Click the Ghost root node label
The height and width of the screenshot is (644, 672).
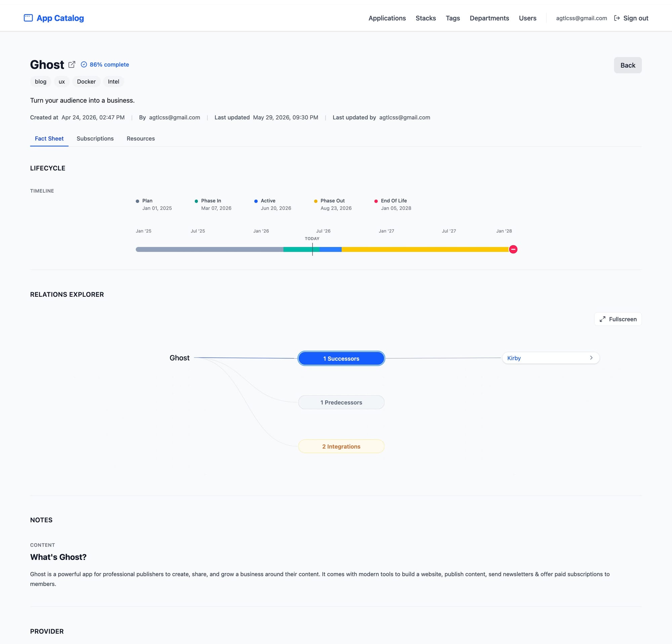coord(179,358)
